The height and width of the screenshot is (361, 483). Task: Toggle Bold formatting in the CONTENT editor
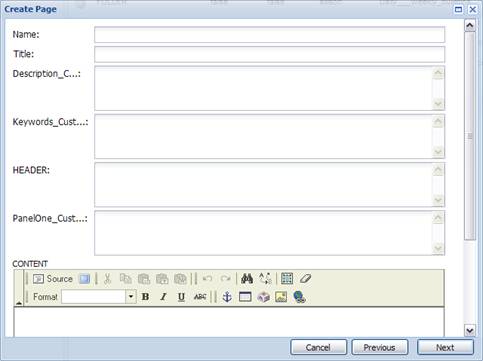pos(145,297)
